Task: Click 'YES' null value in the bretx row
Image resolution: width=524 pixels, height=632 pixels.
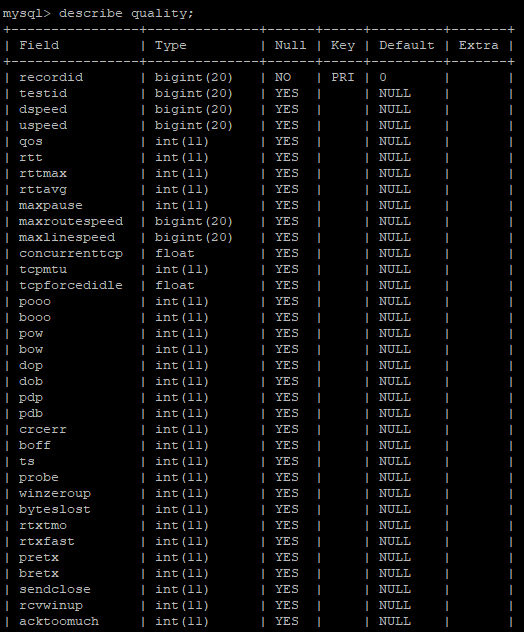Action: point(287,574)
